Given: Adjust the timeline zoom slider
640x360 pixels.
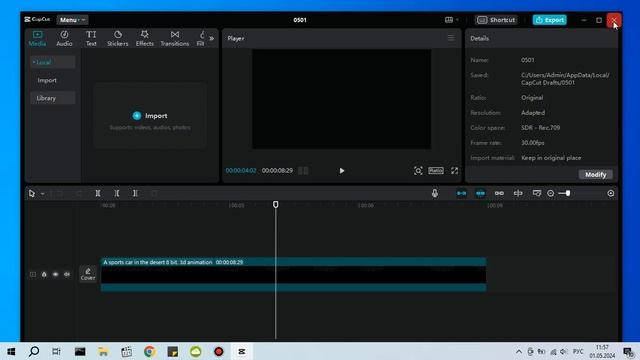Looking at the screenshot, I should coord(567,193).
